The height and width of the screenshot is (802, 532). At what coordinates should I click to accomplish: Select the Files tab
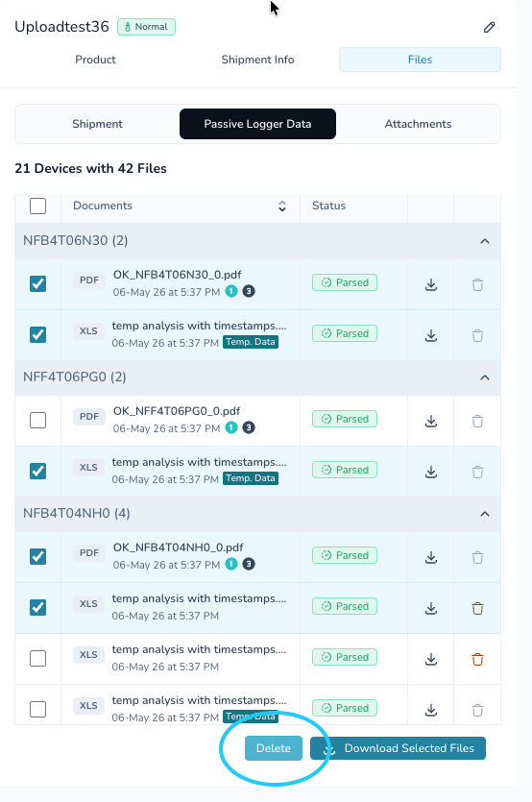point(420,60)
